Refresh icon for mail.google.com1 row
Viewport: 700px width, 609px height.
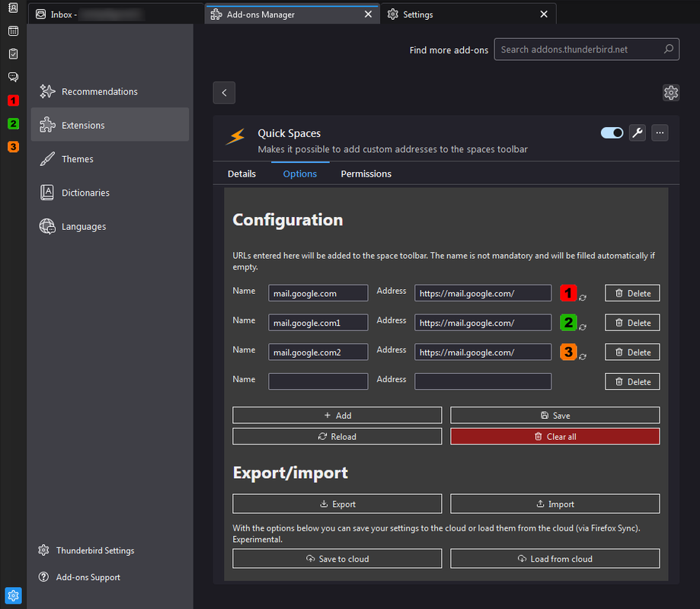click(583, 327)
